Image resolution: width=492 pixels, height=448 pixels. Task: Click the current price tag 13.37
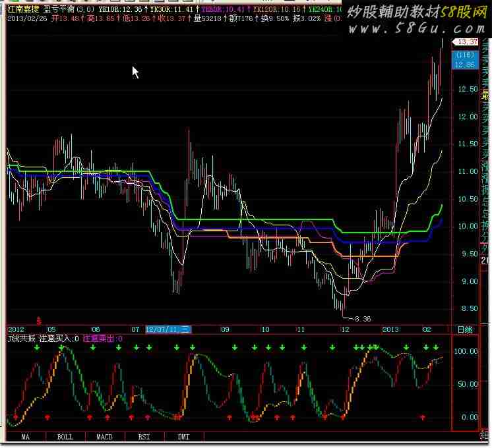pos(465,42)
